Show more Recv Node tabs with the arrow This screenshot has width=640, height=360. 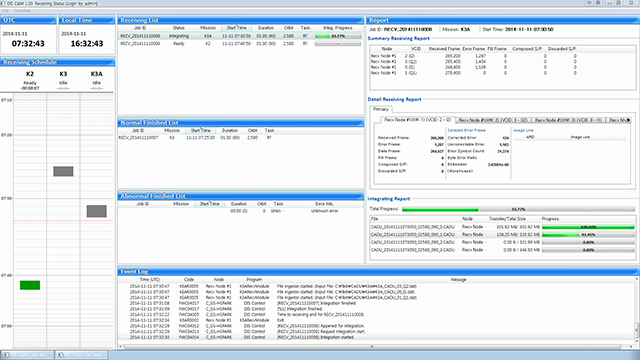(x=629, y=120)
